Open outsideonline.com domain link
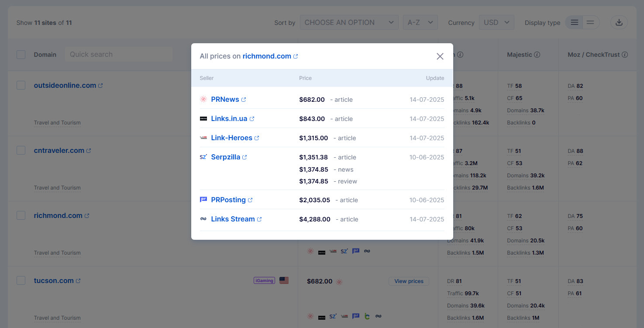 [x=65, y=86]
